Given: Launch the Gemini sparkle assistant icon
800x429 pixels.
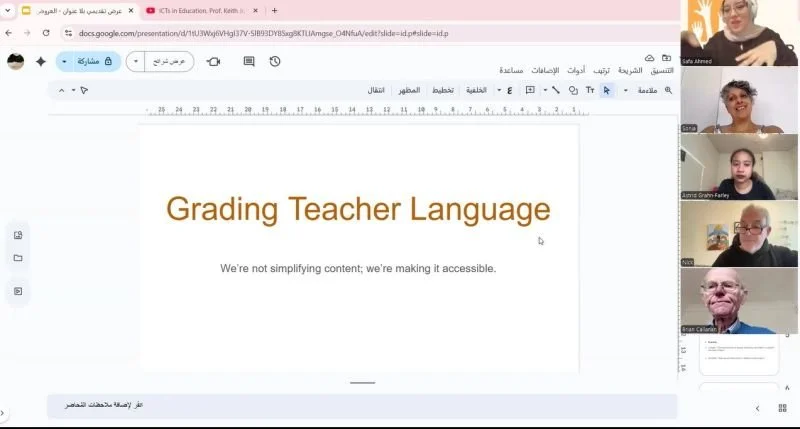Looking at the screenshot, I should [x=41, y=61].
